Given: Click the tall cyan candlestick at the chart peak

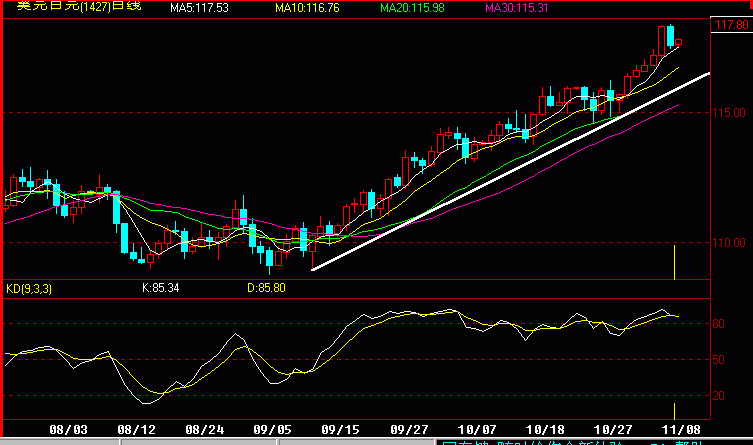Looking at the screenshot, I should coord(670,36).
